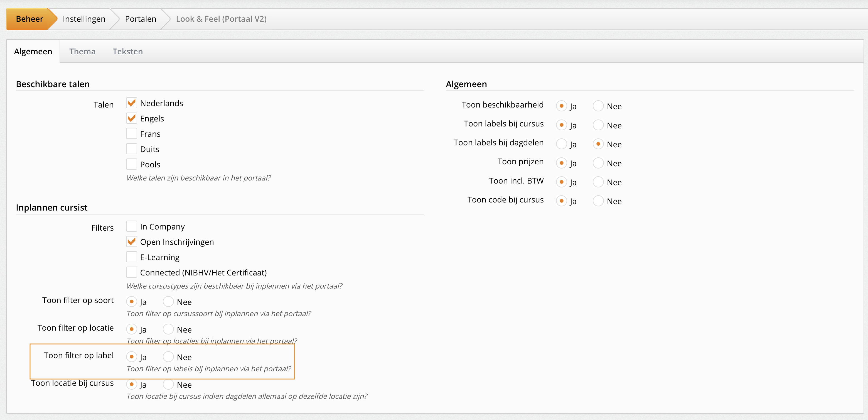Choose Nee for Toon filter op soort
Screen dimensions: 868x420
click(168, 302)
